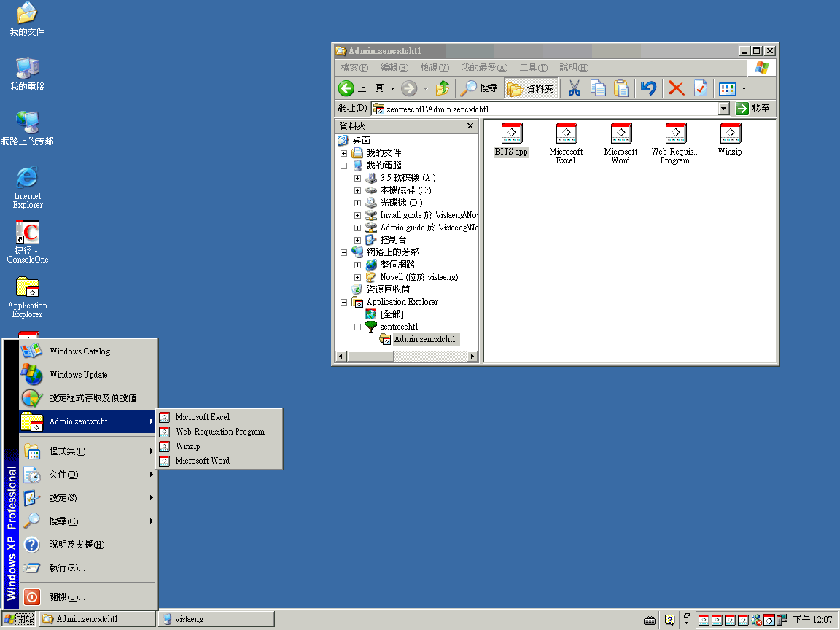Click the Cut scissors toolbar icon
The height and width of the screenshot is (630, 840).
point(574,88)
